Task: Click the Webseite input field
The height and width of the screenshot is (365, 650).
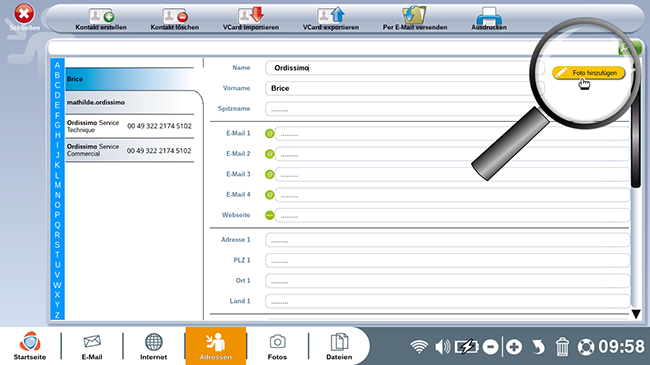Action: point(452,215)
